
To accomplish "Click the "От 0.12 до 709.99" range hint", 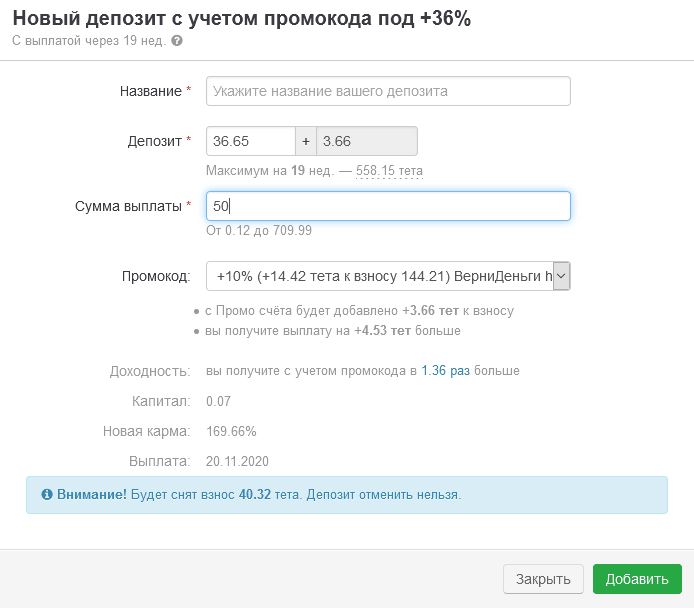I will click(x=259, y=231).
